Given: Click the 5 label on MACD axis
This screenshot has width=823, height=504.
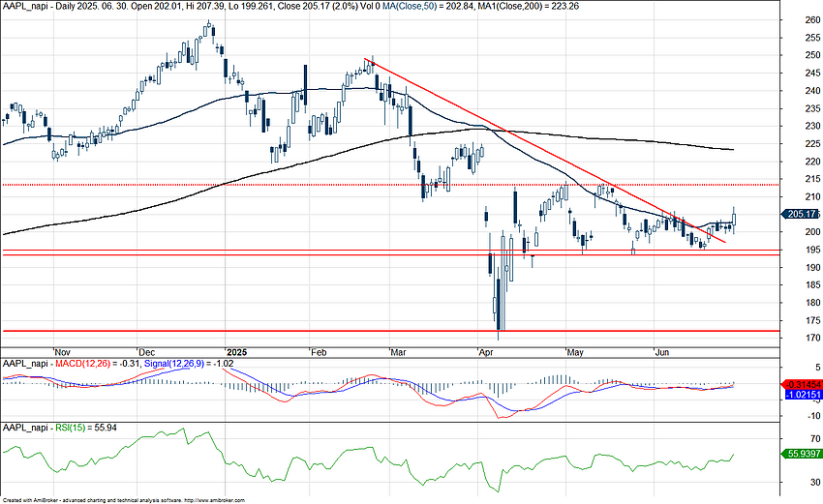Looking at the screenshot, I should pyautogui.click(x=816, y=369).
